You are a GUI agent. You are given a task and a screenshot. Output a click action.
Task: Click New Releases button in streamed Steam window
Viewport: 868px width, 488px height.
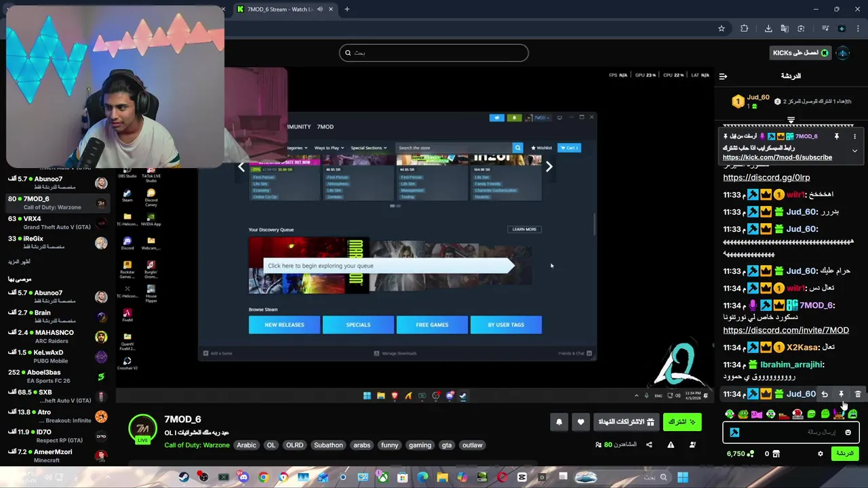(x=284, y=325)
